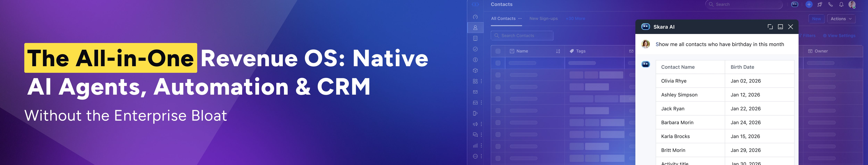Click the blue plus quick-add button
868x165 pixels.
809,4
